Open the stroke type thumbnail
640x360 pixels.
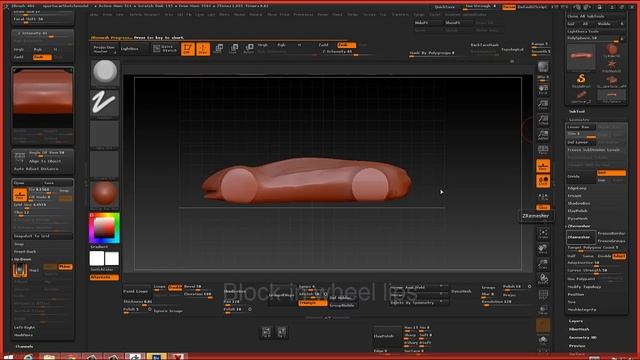click(105, 102)
